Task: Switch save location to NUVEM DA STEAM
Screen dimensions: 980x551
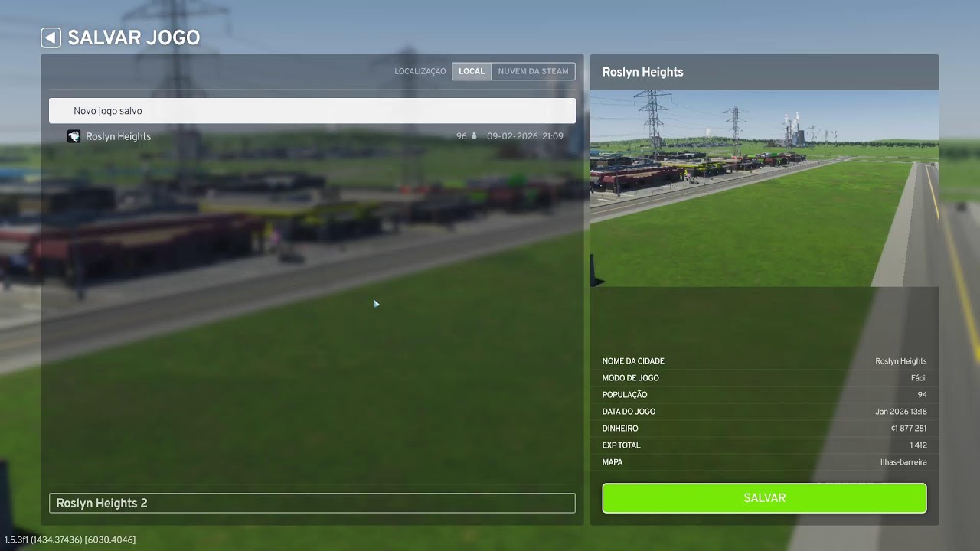Action: click(x=533, y=71)
